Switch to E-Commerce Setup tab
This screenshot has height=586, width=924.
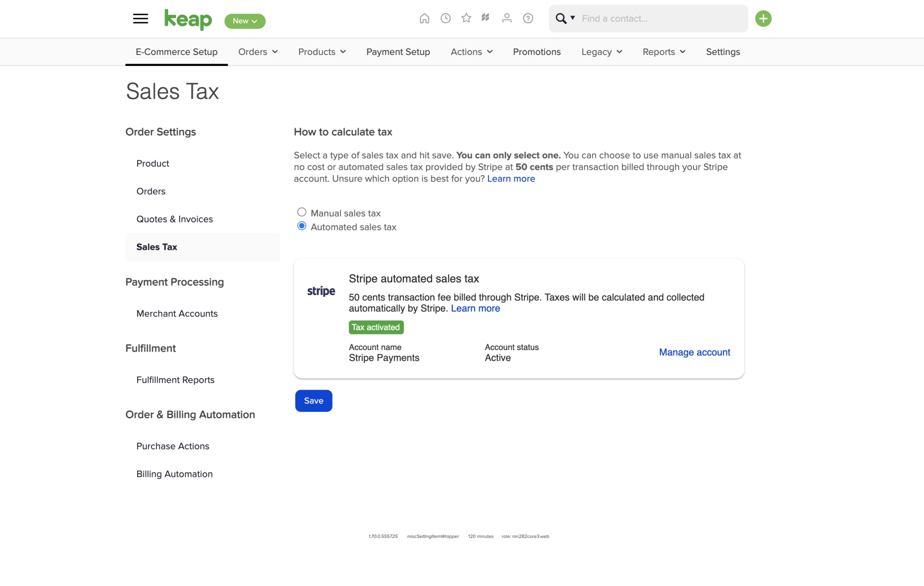pyautogui.click(x=176, y=52)
